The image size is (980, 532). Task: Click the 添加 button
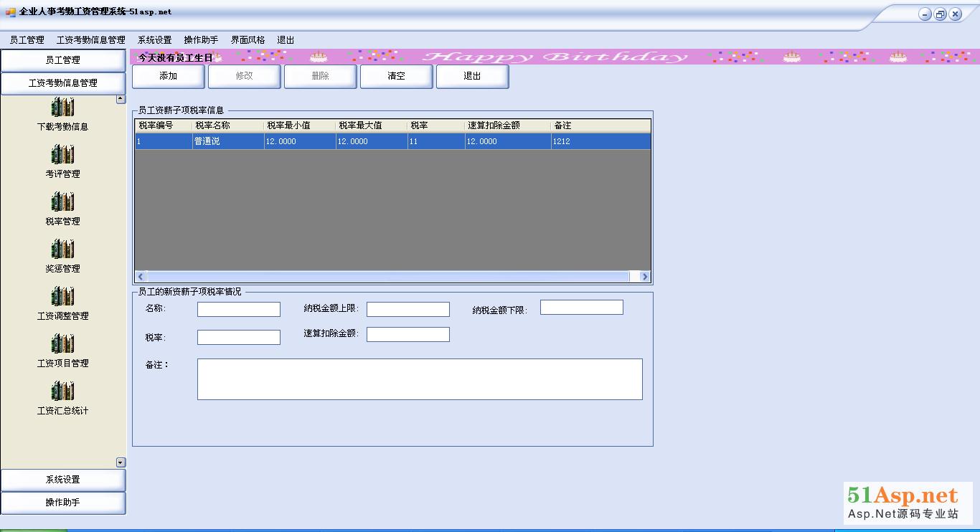(x=169, y=76)
